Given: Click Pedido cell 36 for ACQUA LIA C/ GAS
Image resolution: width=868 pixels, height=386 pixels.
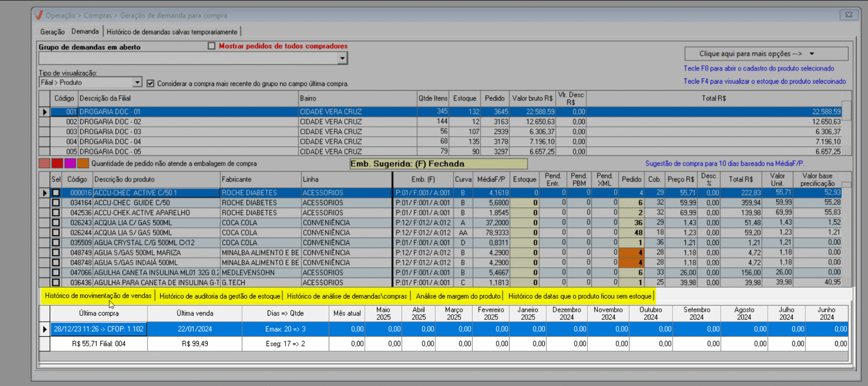Looking at the screenshot, I should (631, 223).
